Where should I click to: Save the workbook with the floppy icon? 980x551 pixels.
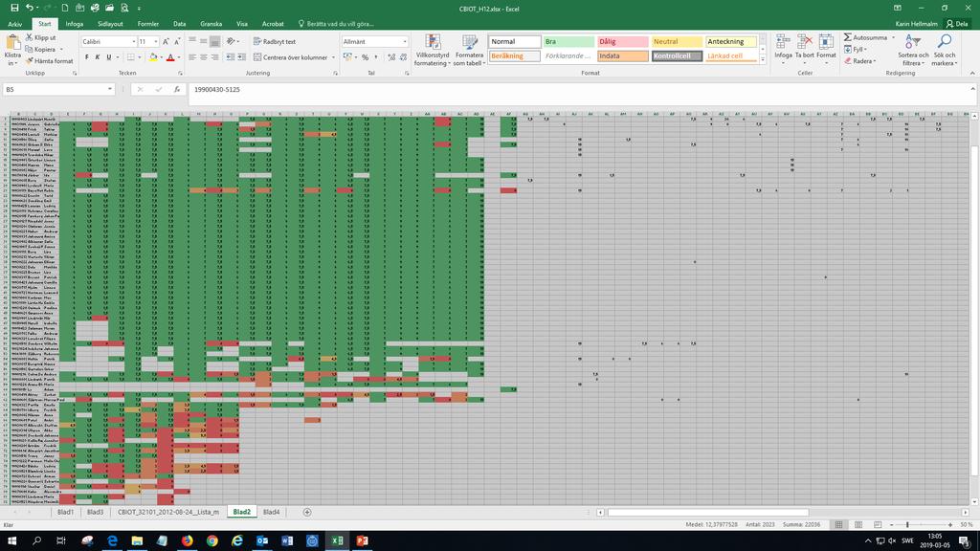pos(14,8)
